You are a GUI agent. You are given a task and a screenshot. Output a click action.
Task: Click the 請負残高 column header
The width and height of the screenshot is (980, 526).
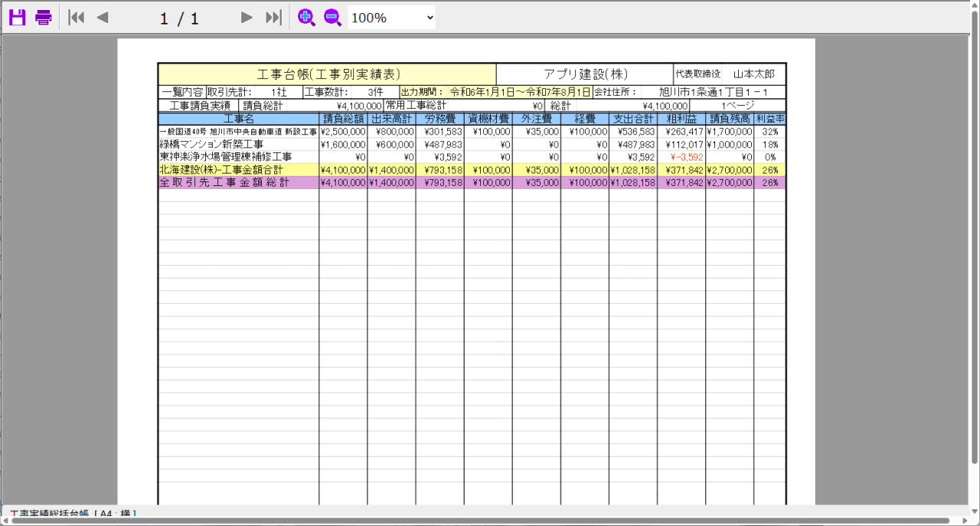click(729, 119)
